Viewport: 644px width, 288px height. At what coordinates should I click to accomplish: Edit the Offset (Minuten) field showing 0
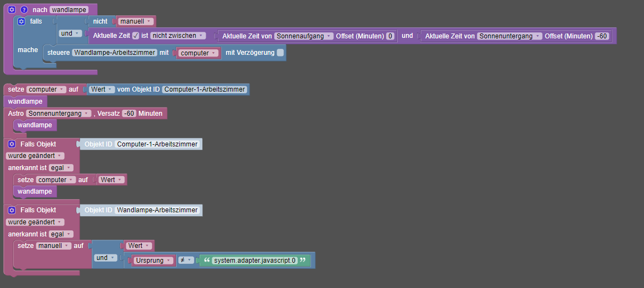pos(390,36)
